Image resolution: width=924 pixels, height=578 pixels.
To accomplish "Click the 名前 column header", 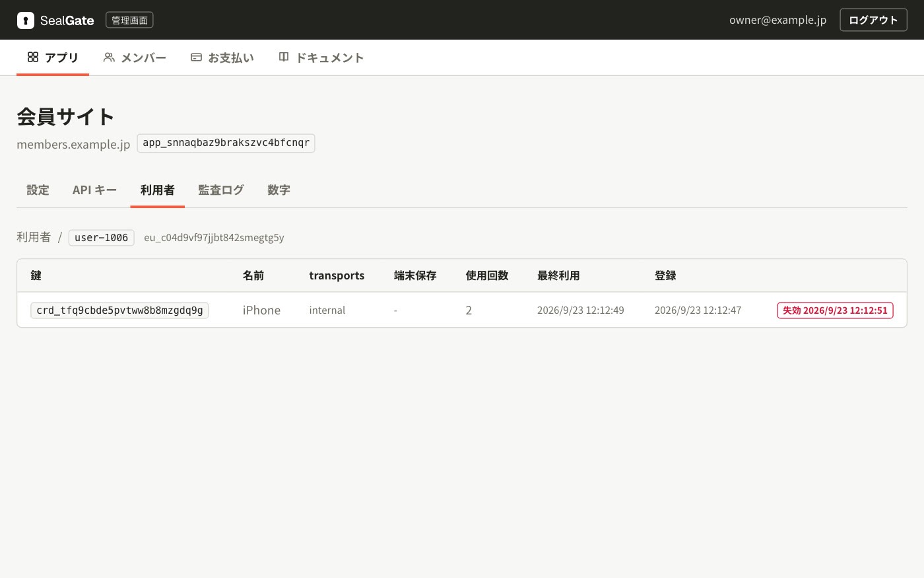I will coord(253,275).
